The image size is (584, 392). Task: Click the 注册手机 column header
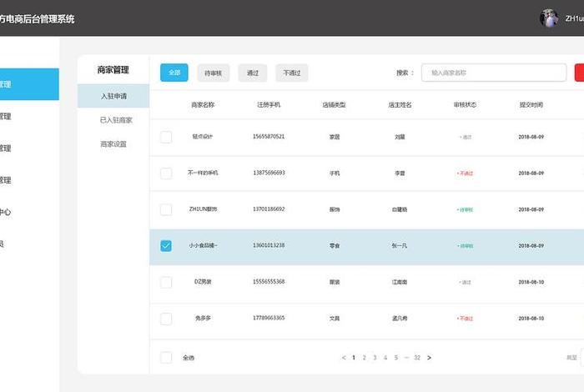coord(269,105)
